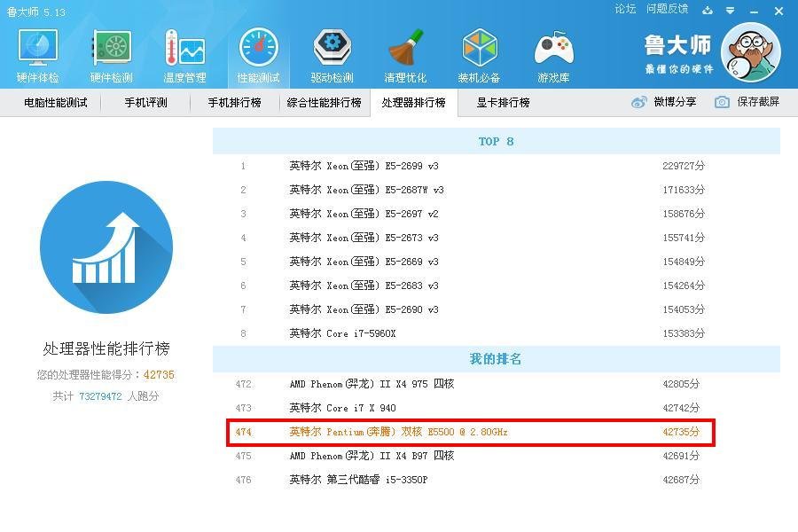The width and height of the screenshot is (798, 532).
Task: Switch to 手机评测 tab
Action: point(145,103)
